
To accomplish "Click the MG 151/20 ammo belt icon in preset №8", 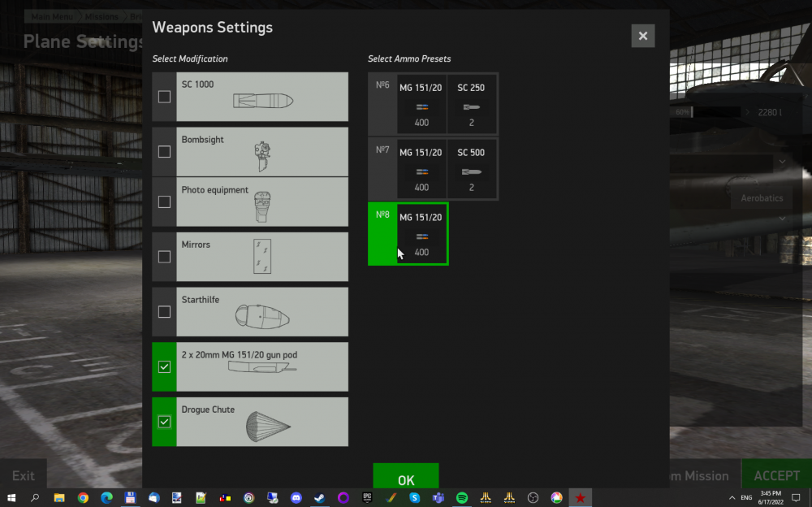I will pos(421,236).
